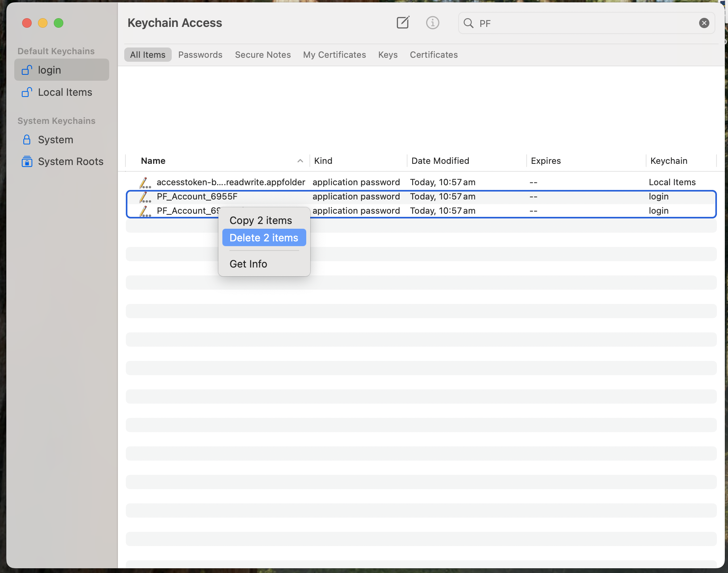
Task: Choose Delete 2 items from context menu
Action: click(264, 238)
